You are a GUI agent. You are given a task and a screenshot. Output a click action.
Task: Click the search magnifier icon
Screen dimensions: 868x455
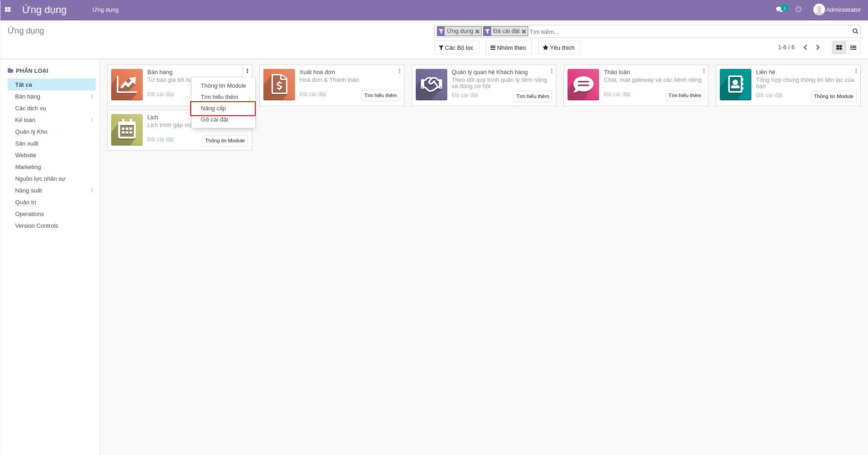click(x=854, y=31)
